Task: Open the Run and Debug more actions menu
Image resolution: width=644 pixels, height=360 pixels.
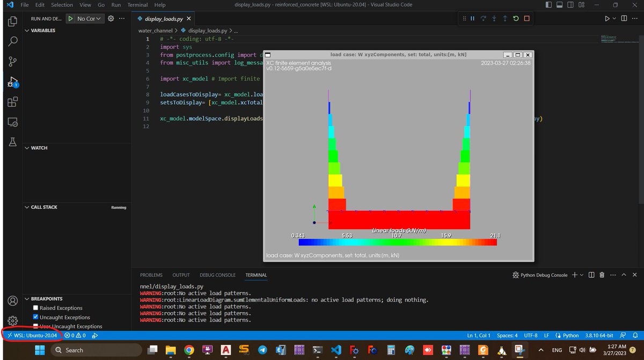Action: click(x=122, y=18)
